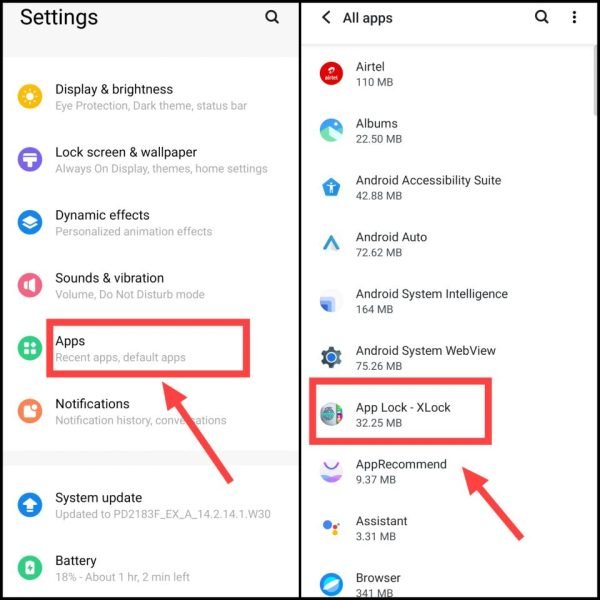Tap the green Apps grid icon
Viewport: 600px width, 600px height.
tap(30, 348)
